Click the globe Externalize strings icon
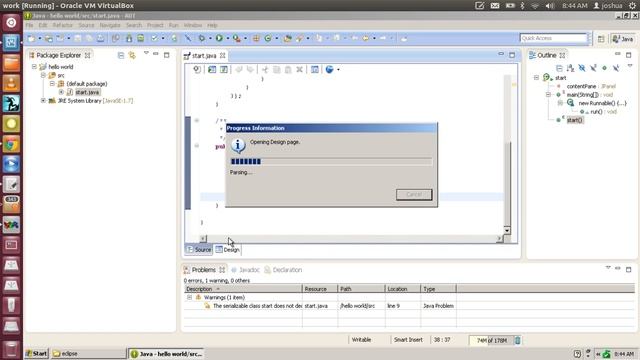640x360 pixels. (x=329, y=69)
